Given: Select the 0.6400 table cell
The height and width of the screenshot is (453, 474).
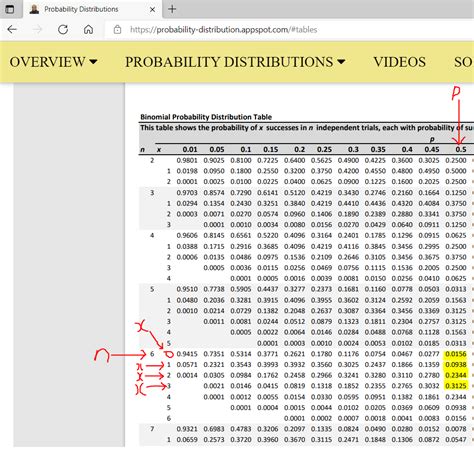Looking at the screenshot, I should click(x=295, y=160).
